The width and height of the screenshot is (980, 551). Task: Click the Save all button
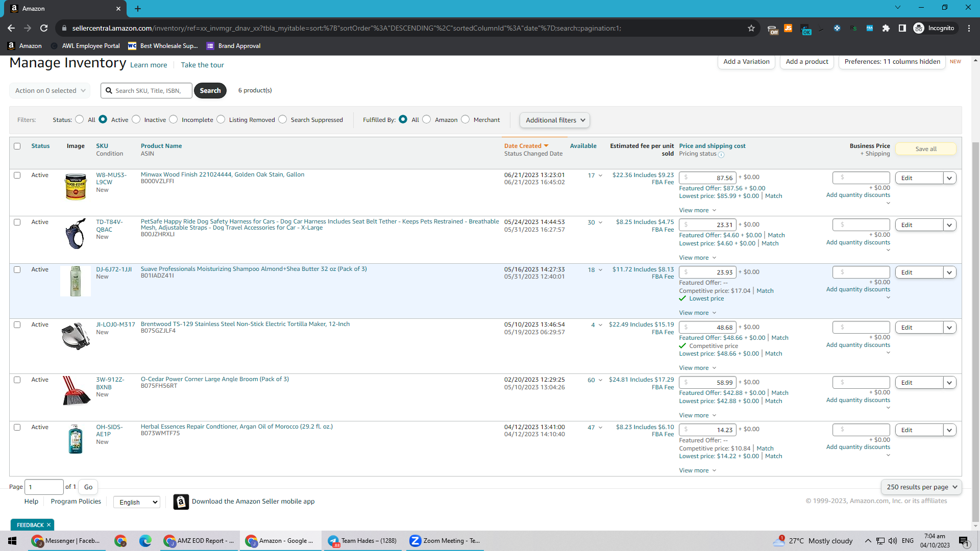coord(926,149)
